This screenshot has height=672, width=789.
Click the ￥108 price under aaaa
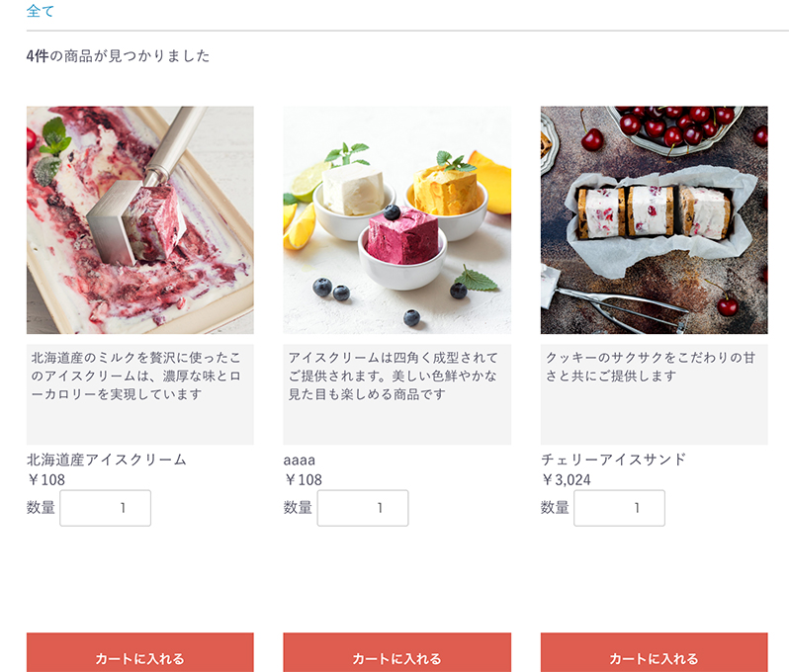click(x=303, y=480)
